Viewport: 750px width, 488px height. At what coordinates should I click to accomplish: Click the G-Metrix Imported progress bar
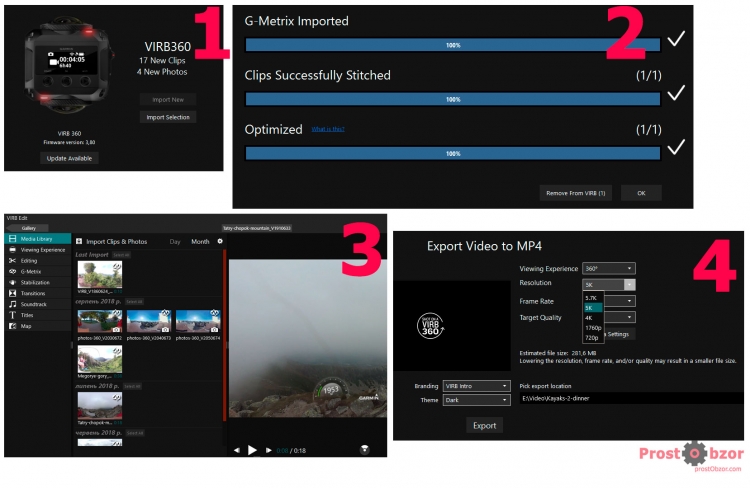(452, 45)
